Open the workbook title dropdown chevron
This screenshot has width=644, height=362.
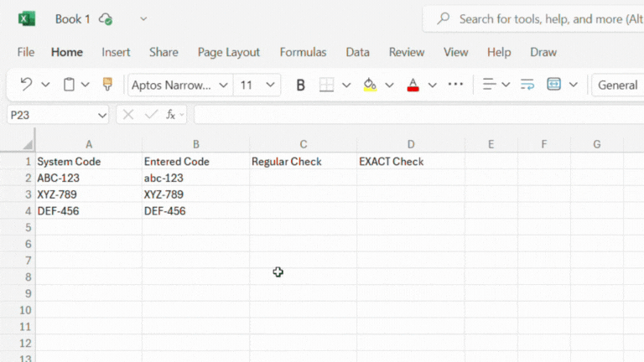click(x=143, y=19)
